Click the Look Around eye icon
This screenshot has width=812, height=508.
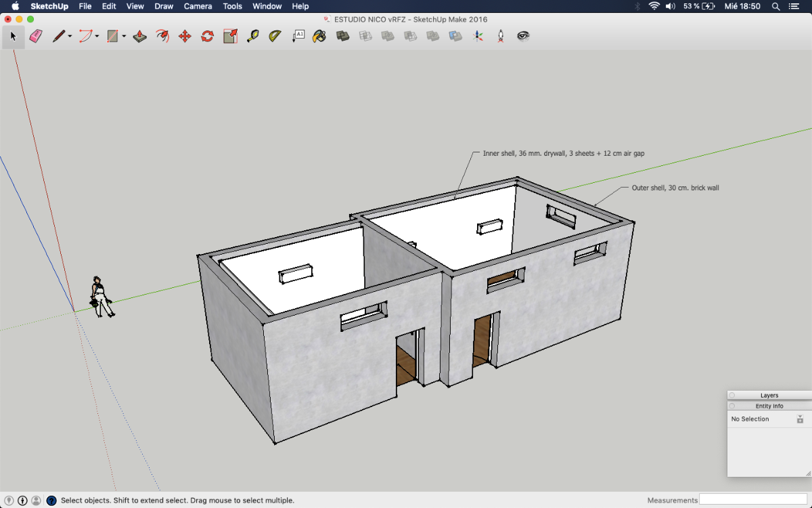point(523,36)
